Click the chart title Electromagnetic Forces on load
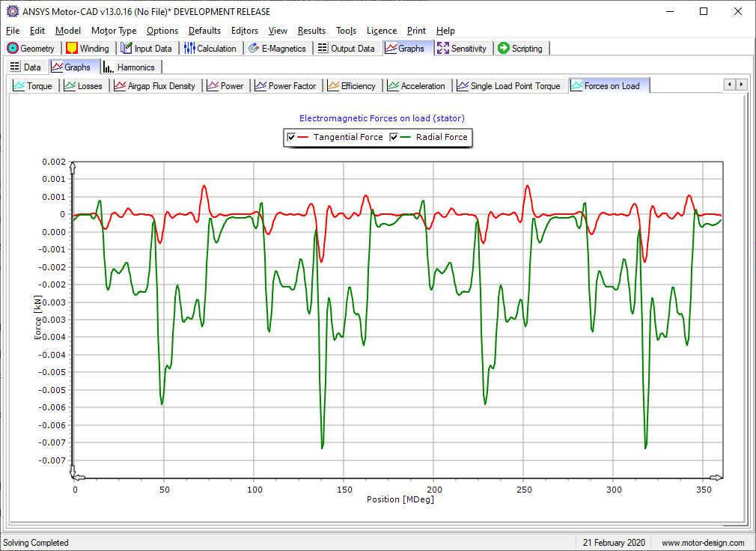The image size is (756, 551). (x=382, y=118)
